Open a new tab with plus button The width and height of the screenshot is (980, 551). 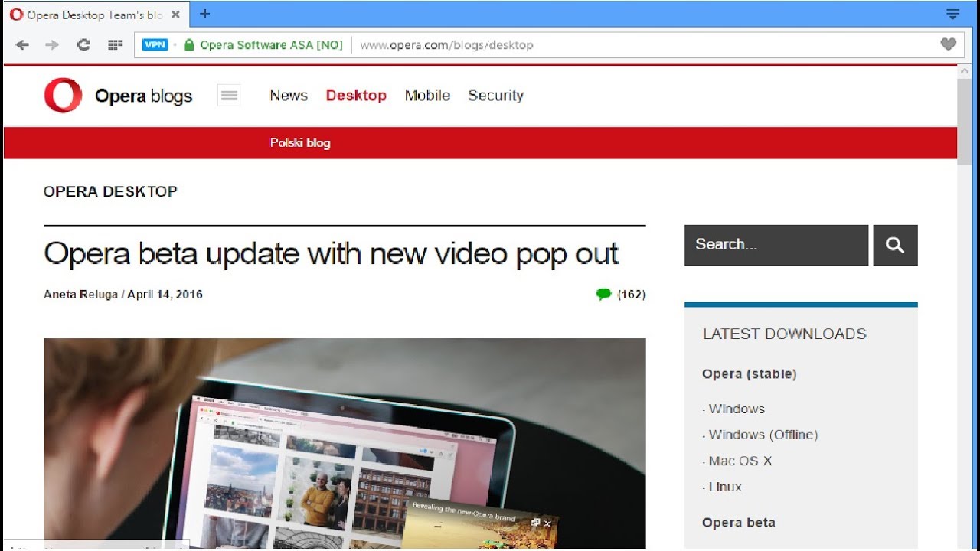204,14
